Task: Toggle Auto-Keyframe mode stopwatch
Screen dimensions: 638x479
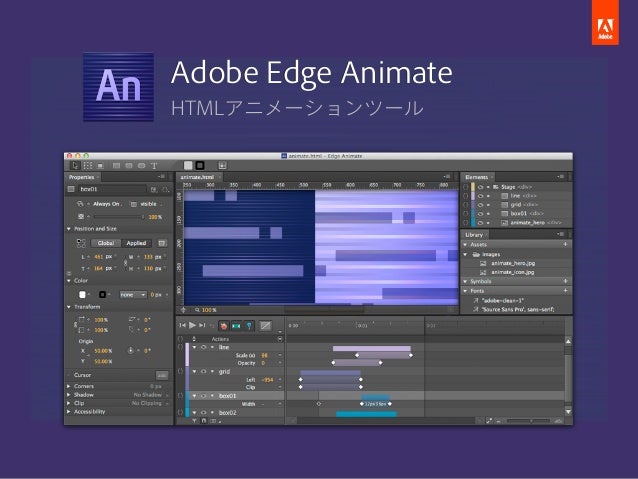Action: click(223, 326)
